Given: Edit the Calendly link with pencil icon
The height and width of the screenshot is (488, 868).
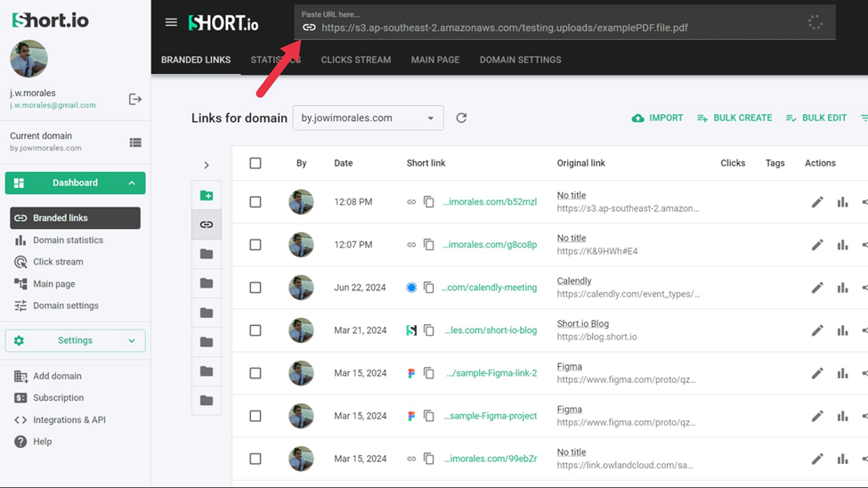Looking at the screenshot, I should (817, 288).
